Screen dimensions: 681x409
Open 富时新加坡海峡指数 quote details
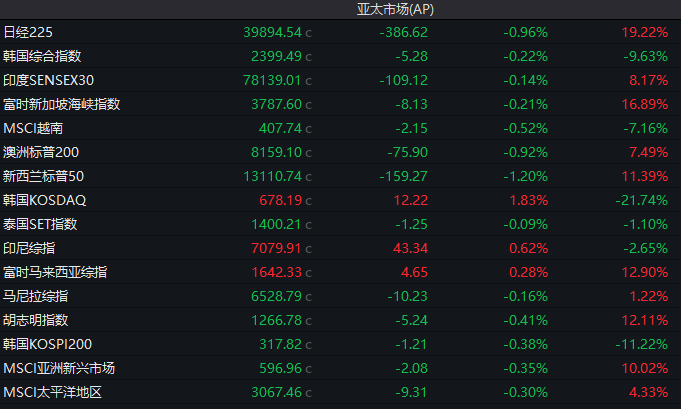point(61,104)
